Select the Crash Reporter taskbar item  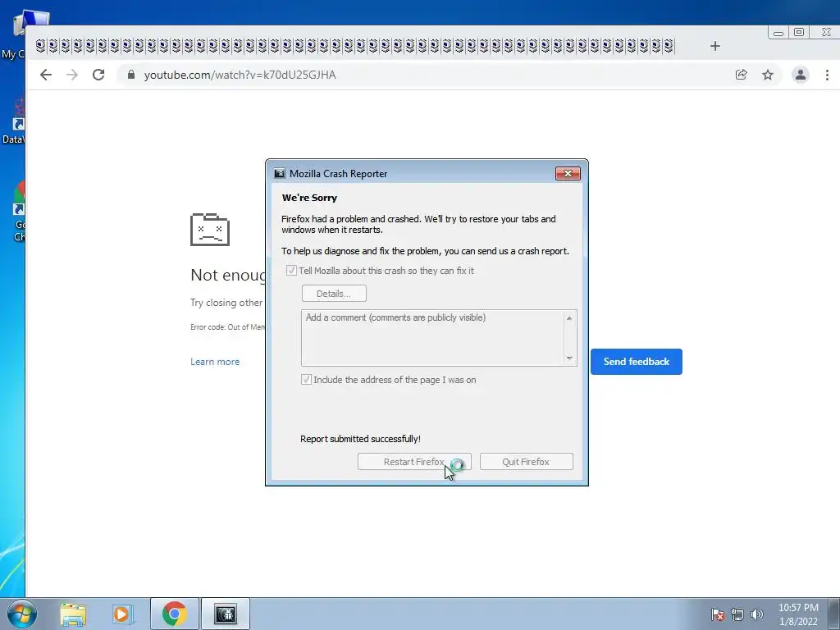pos(226,614)
